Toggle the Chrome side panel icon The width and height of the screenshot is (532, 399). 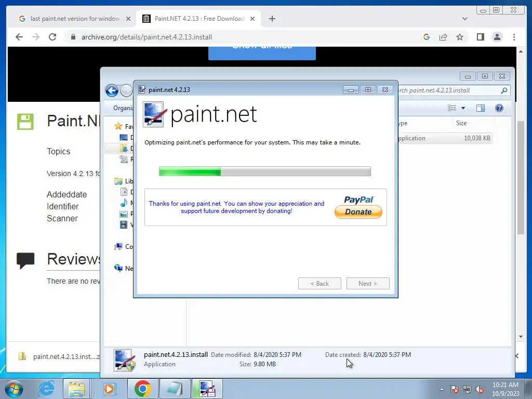481,37
